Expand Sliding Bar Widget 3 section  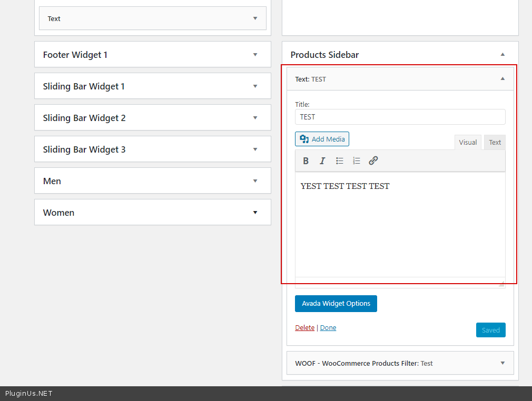click(255, 149)
